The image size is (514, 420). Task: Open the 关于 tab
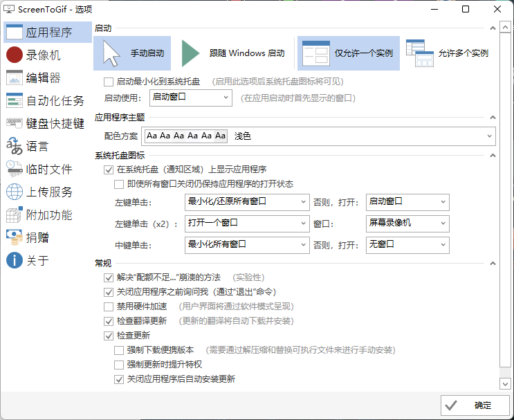click(x=48, y=260)
